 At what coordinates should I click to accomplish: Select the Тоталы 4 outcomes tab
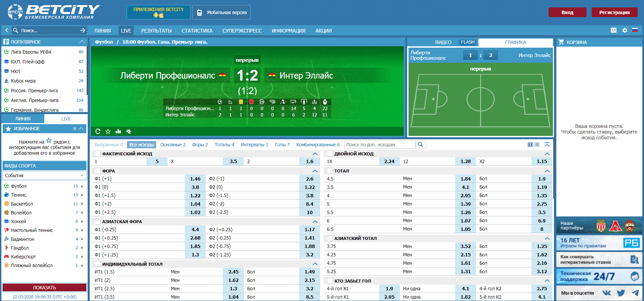tap(224, 145)
